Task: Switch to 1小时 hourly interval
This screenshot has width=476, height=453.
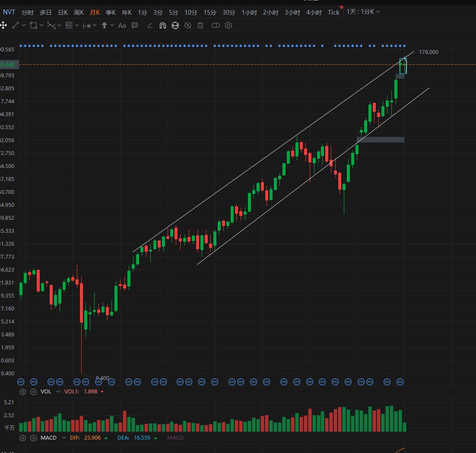Action: point(249,13)
